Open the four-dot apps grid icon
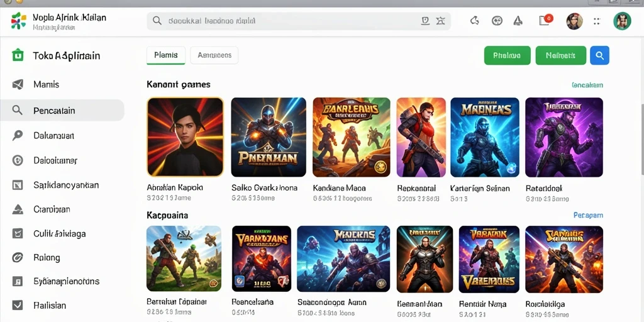644x322 pixels. coord(597,21)
